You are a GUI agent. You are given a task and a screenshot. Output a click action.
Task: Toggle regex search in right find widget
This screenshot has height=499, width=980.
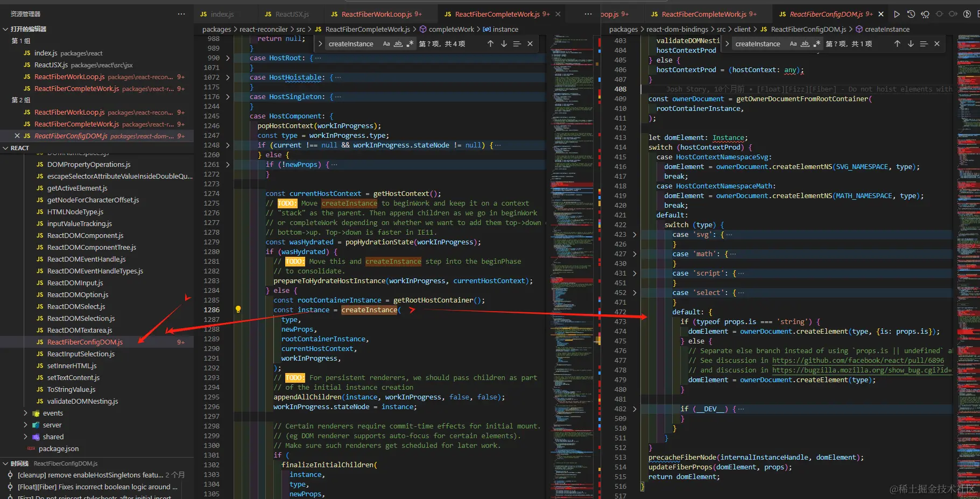[x=817, y=44]
